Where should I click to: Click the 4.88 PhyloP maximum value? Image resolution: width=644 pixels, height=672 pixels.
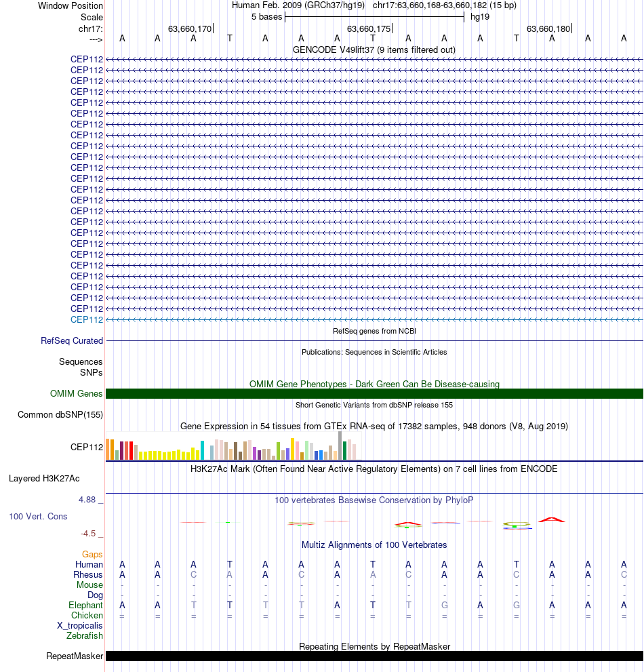(87, 500)
